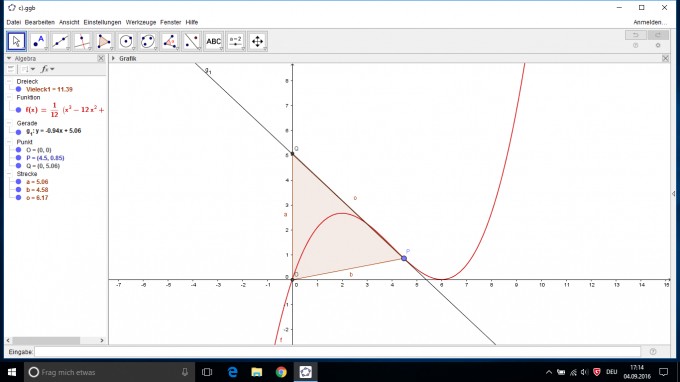Launch Microsoft Edge from the taskbar
Screen dimensions: 680x382
232,372
